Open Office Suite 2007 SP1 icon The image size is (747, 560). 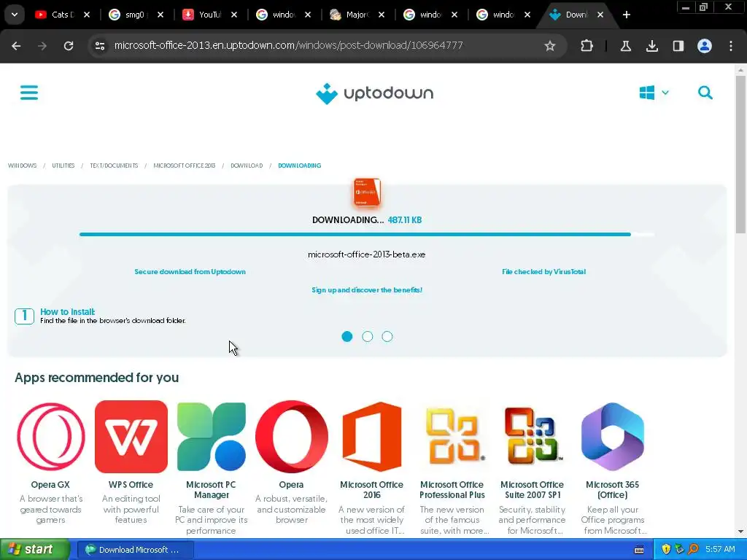click(532, 437)
